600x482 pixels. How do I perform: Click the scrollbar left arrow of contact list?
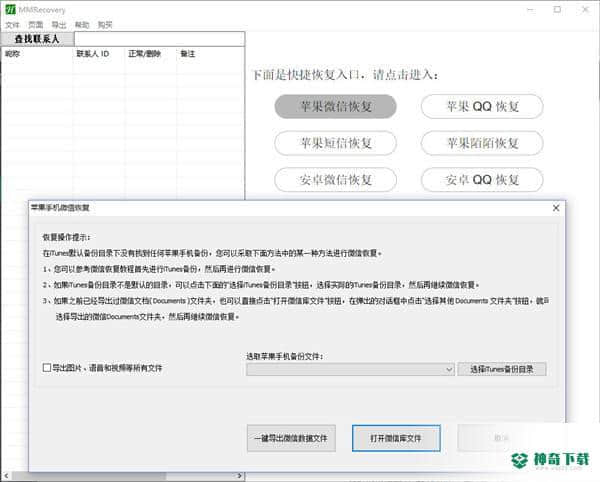6,476
